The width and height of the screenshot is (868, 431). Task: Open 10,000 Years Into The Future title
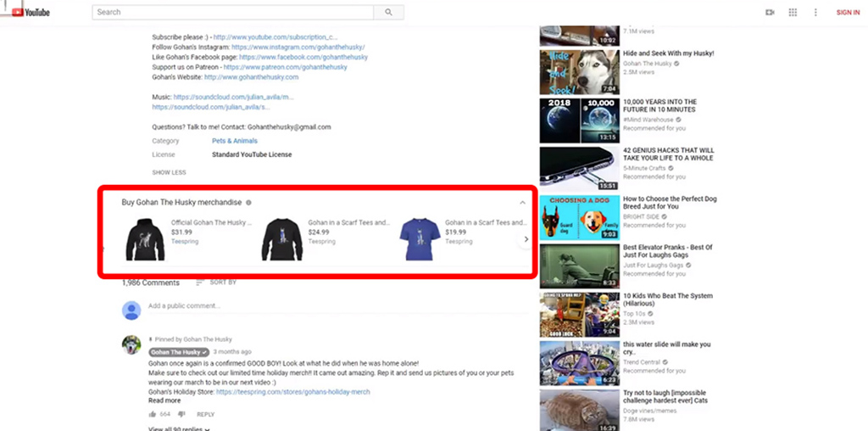pos(659,106)
